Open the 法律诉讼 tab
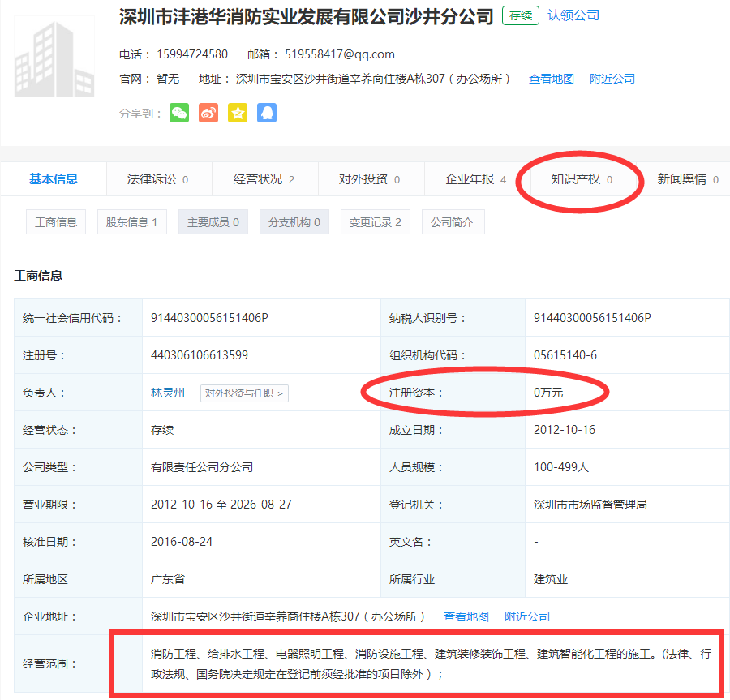The image size is (730, 700). point(158,179)
